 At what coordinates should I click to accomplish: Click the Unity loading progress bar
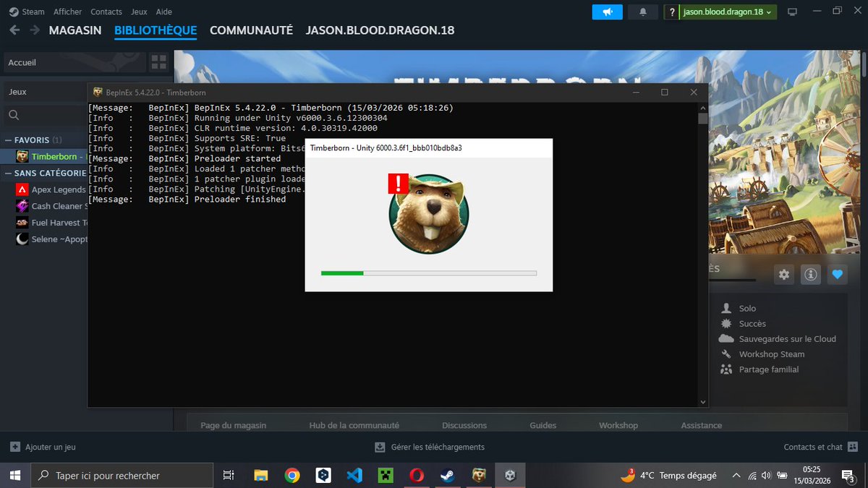(x=429, y=273)
